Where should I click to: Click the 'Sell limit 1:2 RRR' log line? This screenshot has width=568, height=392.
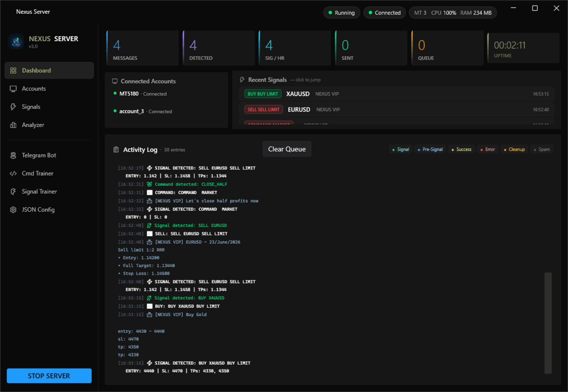141,249
